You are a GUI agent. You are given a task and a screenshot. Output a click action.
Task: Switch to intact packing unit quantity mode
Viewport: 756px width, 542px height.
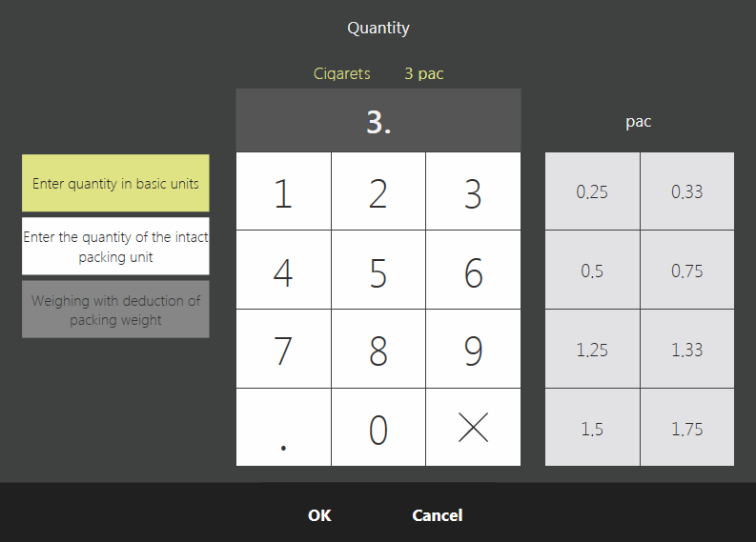(x=115, y=247)
